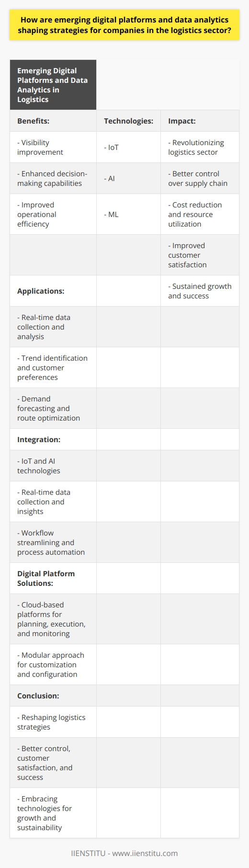Image resolution: width=249 pixels, height=868 pixels.
Task: Click the Impact: column heading
Action: pyautogui.click(x=200, y=121)
